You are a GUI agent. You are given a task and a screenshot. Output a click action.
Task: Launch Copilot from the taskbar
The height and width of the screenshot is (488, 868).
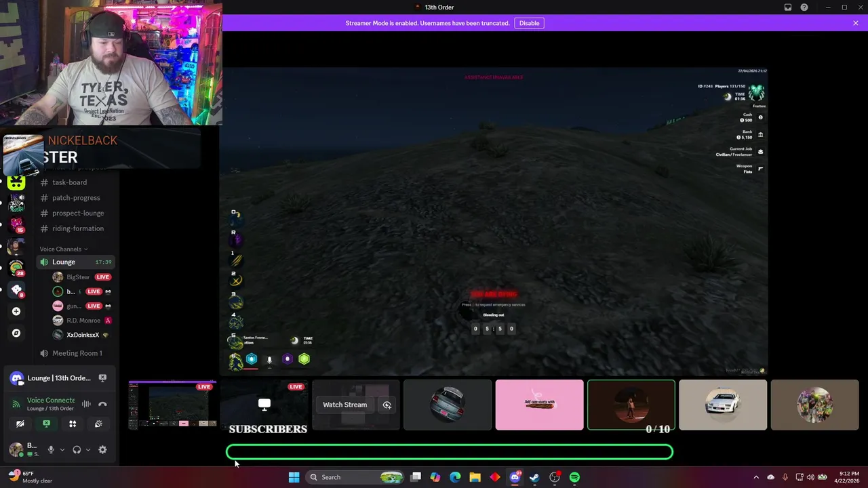coord(435,477)
